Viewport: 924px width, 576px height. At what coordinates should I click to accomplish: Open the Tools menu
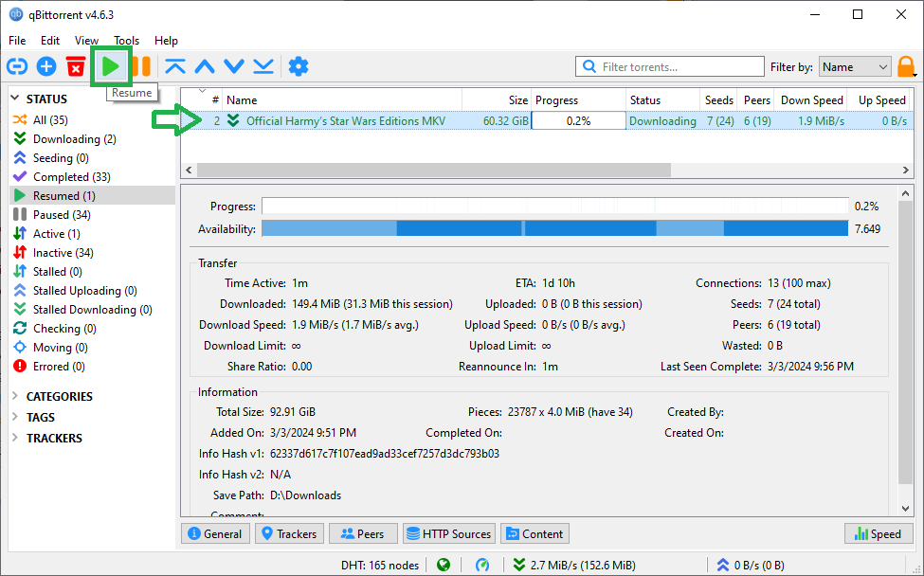click(126, 40)
